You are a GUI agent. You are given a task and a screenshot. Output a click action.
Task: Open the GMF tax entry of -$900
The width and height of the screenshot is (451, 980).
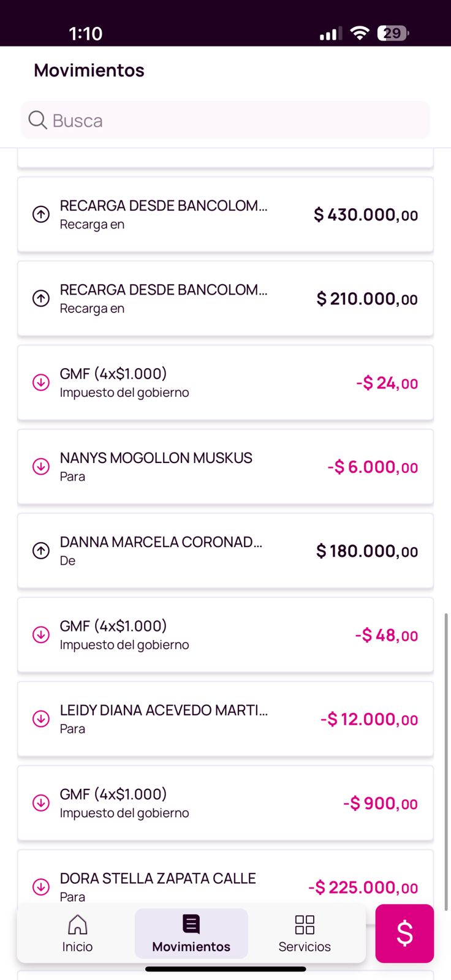pos(225,803)
